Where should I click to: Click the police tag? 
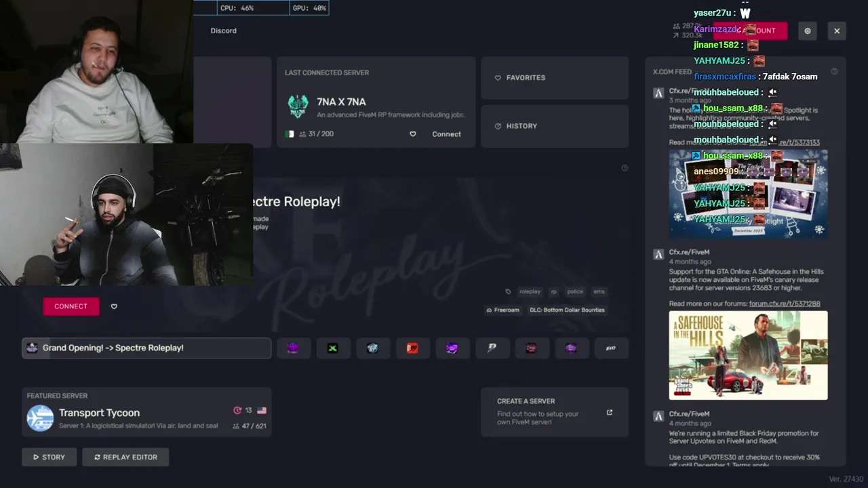575,291
